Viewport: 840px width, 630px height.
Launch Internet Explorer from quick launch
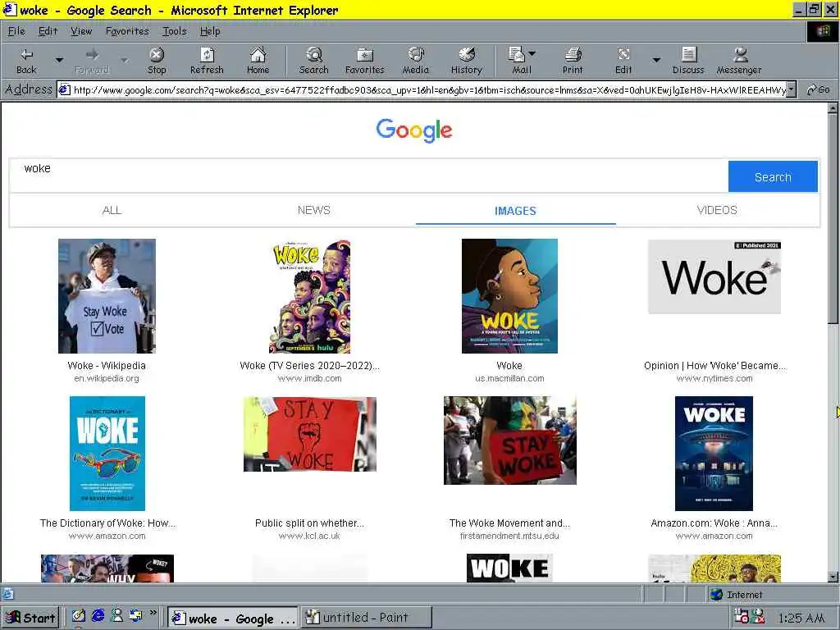pos(98,616)
